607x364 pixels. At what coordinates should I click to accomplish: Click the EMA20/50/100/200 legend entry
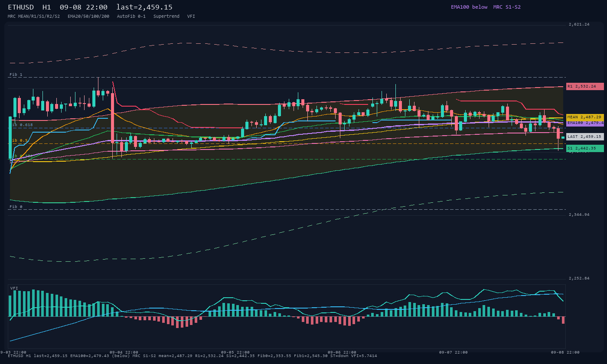click(x=88, y=16)
